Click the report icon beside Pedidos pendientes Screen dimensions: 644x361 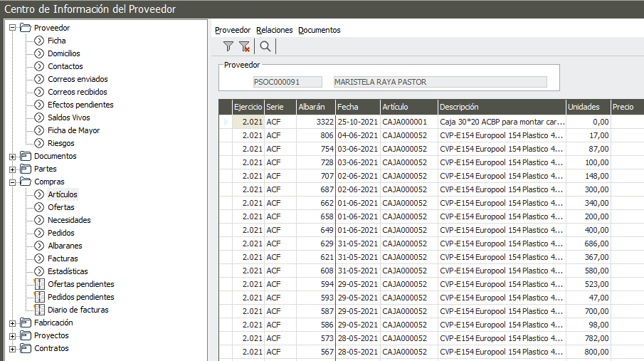tap(39, 297)
